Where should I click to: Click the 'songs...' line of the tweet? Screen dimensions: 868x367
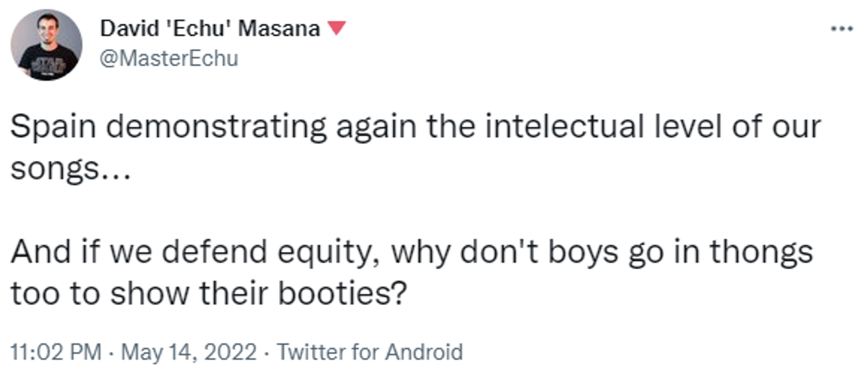[x=71, y=169]
